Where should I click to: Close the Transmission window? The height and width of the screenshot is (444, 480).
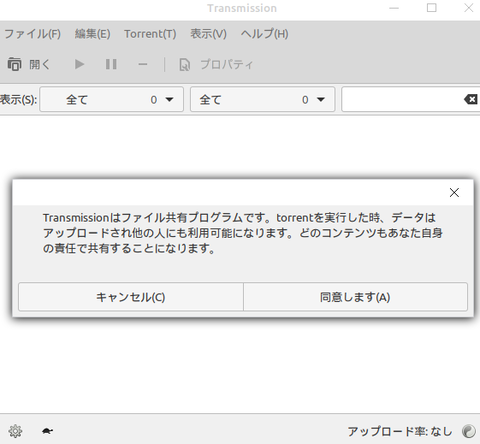pyautogui.click(x=469, y=8)
